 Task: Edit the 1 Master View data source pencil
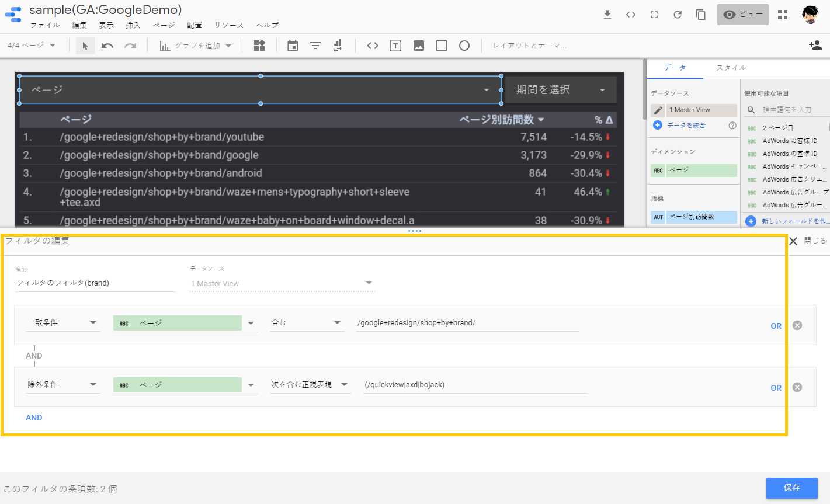pos(658,110)
